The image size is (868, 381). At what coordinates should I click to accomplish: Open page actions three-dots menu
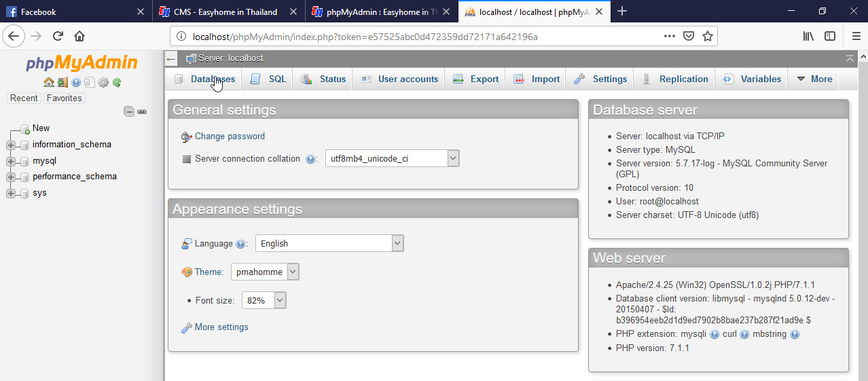(669, 36)
